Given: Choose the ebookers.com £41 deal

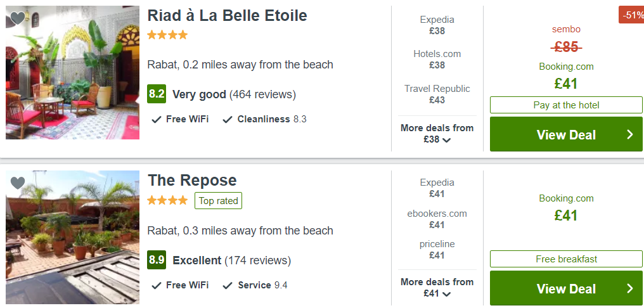Looking at the screenshot, I should pyautogui.click(x=437, y=219).
